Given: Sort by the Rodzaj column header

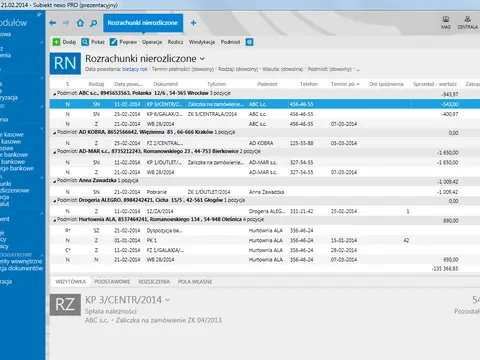Looking at the screenshot, I should point(96,84).
